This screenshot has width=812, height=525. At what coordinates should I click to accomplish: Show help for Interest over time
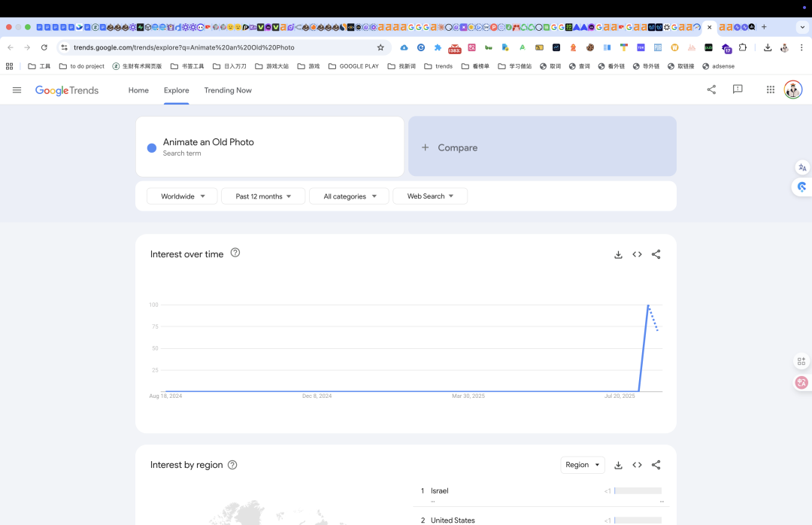coord(235,253)
